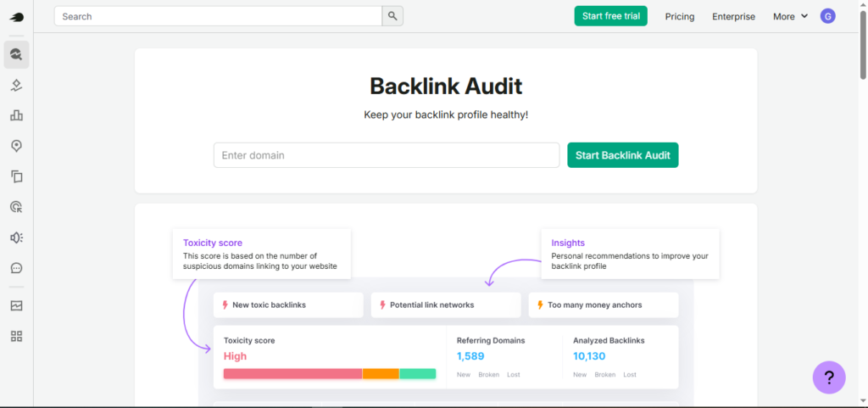Click the Analyzed Backlinks value 10,130
The height and width of the screenshot is (408, 868).
(589, 356)
